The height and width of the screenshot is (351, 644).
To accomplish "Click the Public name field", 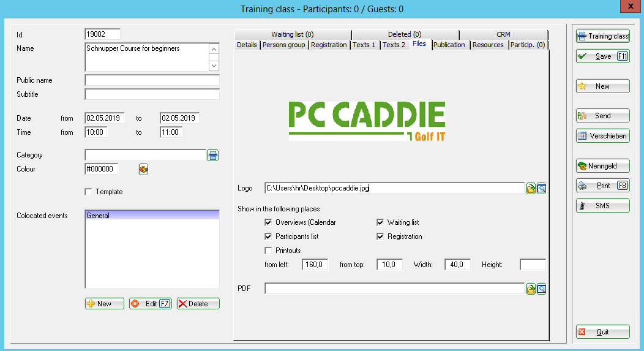I will coord(152,80).
